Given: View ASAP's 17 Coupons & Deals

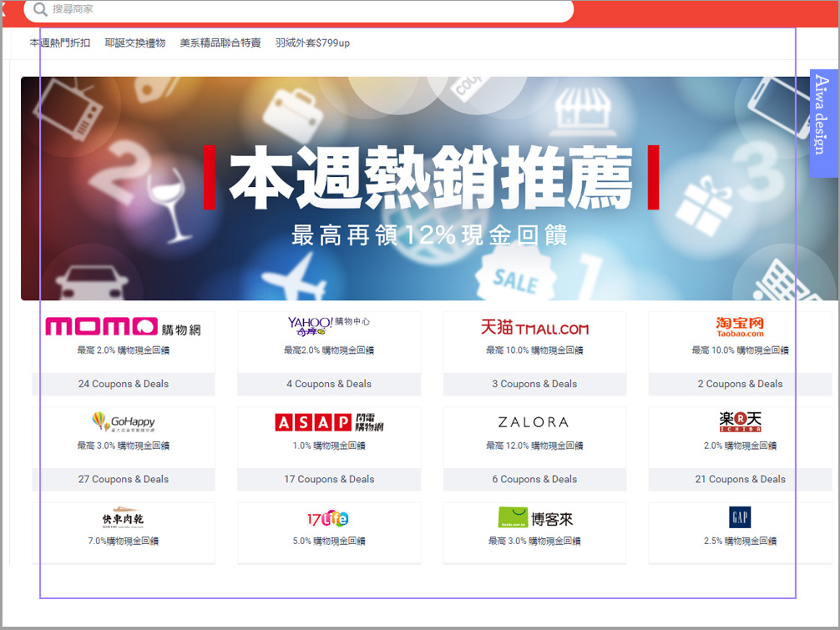Looking at the screenshot, I should (x=329, y=479).
